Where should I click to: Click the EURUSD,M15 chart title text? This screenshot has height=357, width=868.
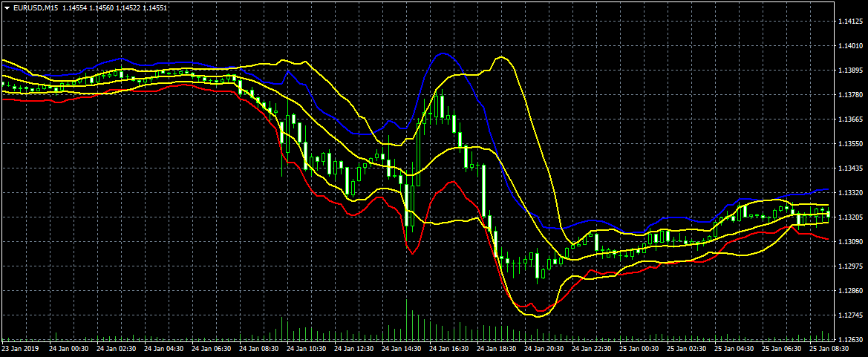point(36,8)
